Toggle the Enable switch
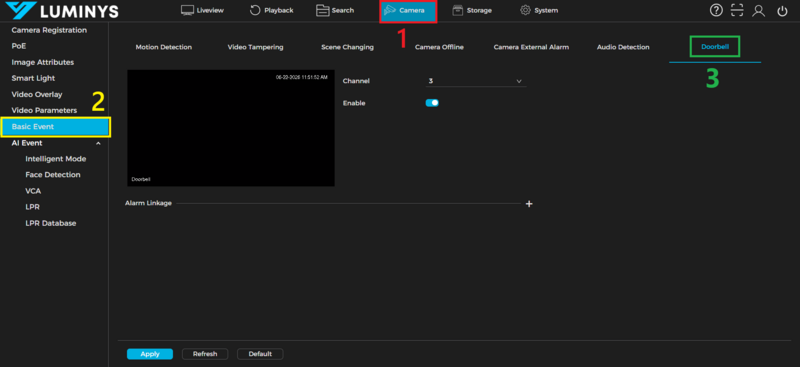The width and height of the screenshot is (800, 367). 432,103
